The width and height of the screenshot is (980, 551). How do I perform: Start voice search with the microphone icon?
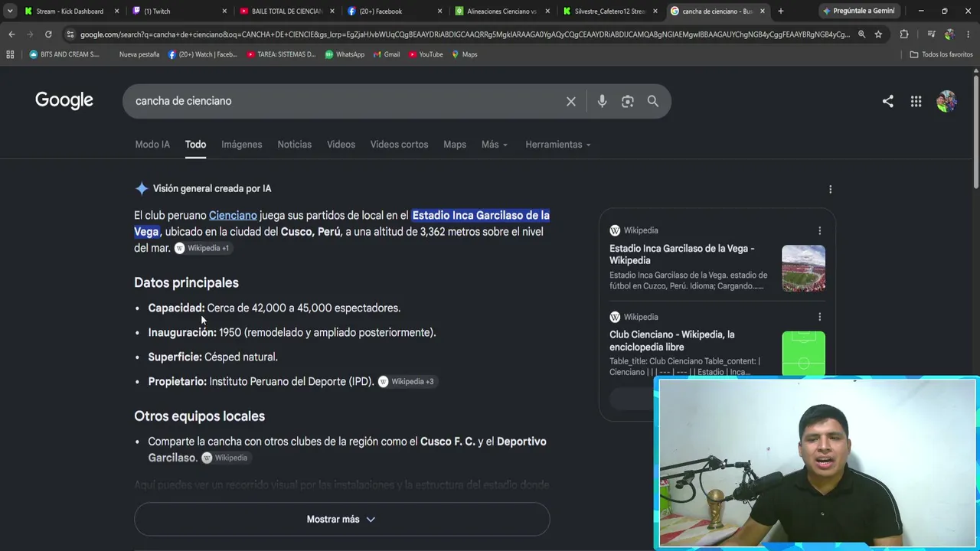tap(602, 101)
